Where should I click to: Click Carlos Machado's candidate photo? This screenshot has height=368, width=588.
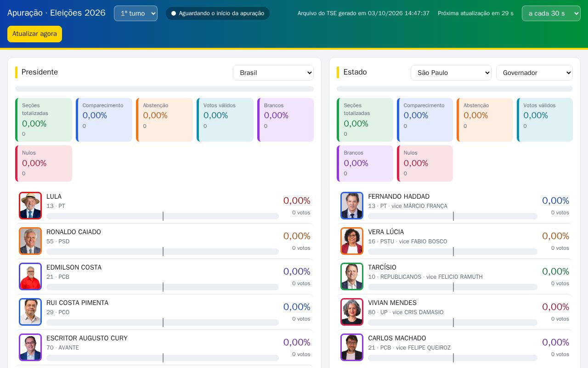click(352, 347)
